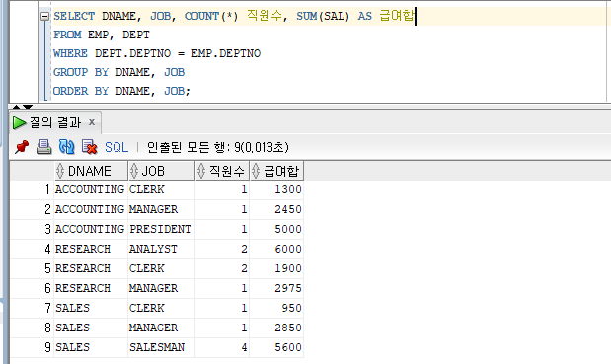Click EMP.DEPTNO in the WHERE clause
The width and height of the screenshot is (611, 364).
click(x=226, y=53)
